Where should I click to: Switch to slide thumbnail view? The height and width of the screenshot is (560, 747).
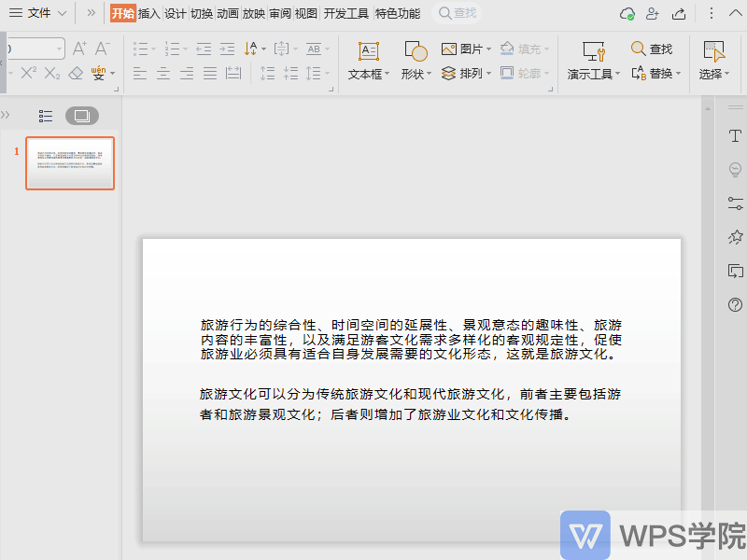click(82, 116)
